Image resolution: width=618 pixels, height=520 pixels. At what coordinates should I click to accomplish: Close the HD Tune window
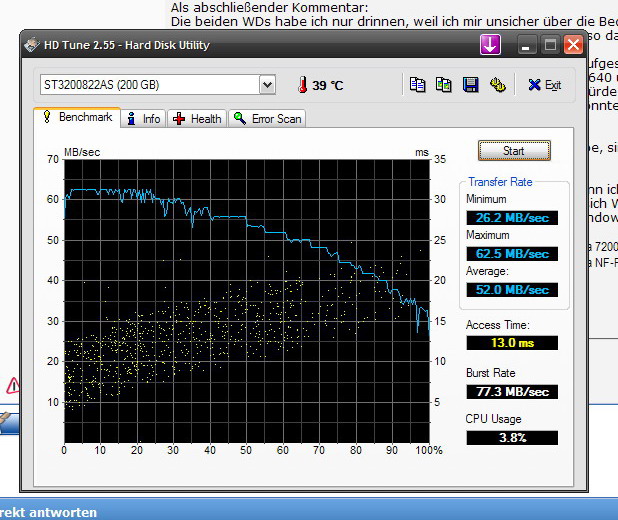coord(573,45)
